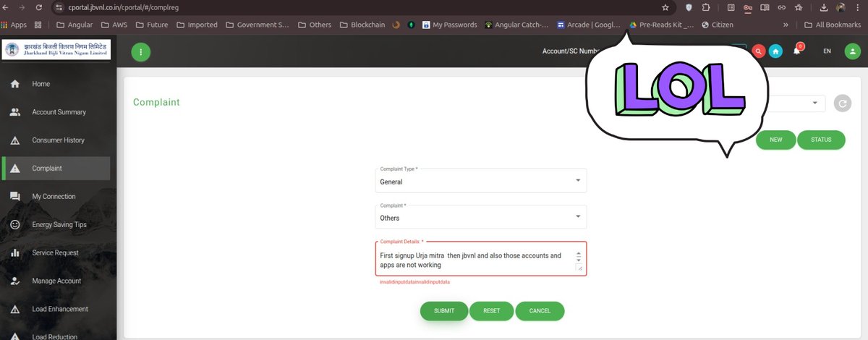Open the Complaint dropdown showing Others

(x=480, y=217)
